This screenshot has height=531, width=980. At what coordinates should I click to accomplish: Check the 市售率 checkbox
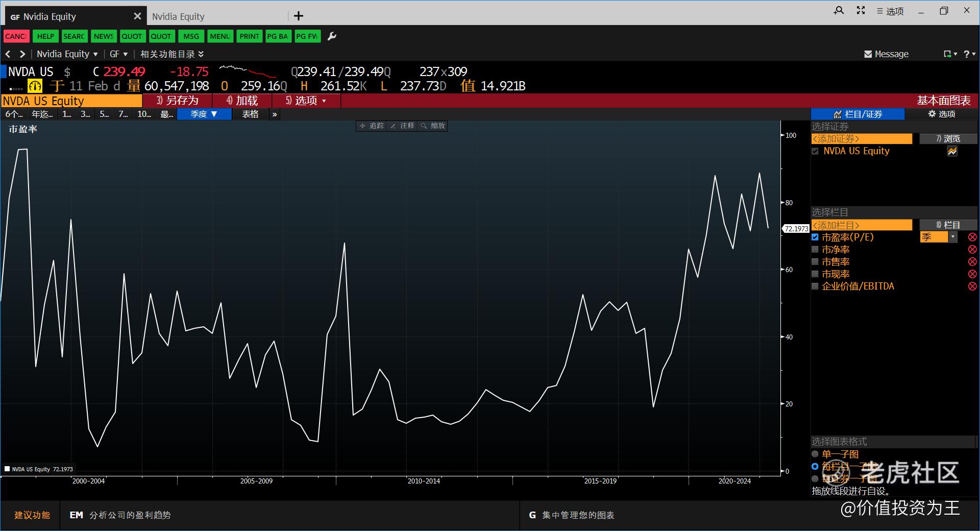coord(815,262)
